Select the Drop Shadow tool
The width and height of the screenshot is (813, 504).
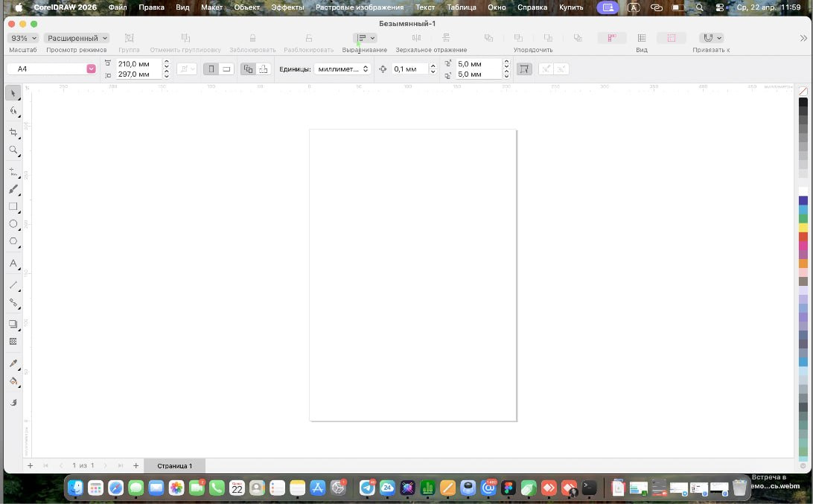click(13, 324)
